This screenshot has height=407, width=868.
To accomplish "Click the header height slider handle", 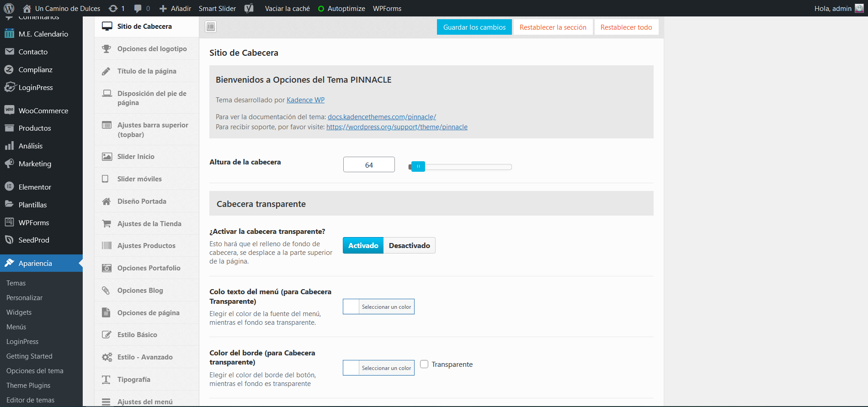I will (418, 166).
